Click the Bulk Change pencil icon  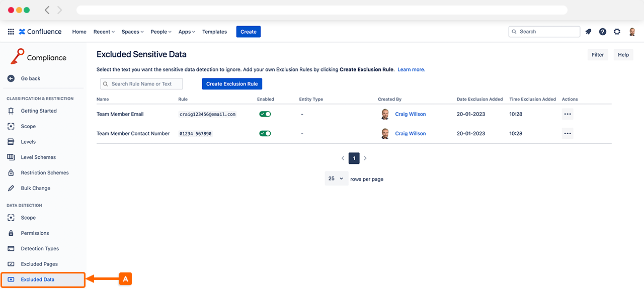11,188
